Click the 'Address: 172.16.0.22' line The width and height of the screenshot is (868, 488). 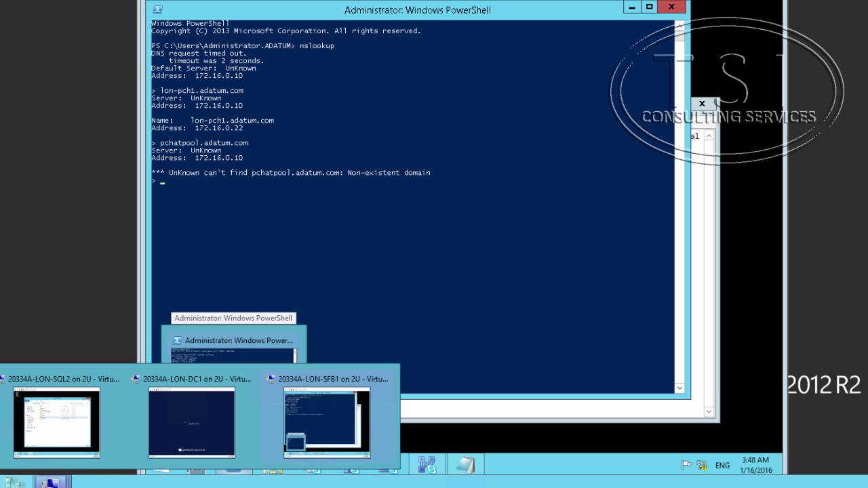pos(197,128)
